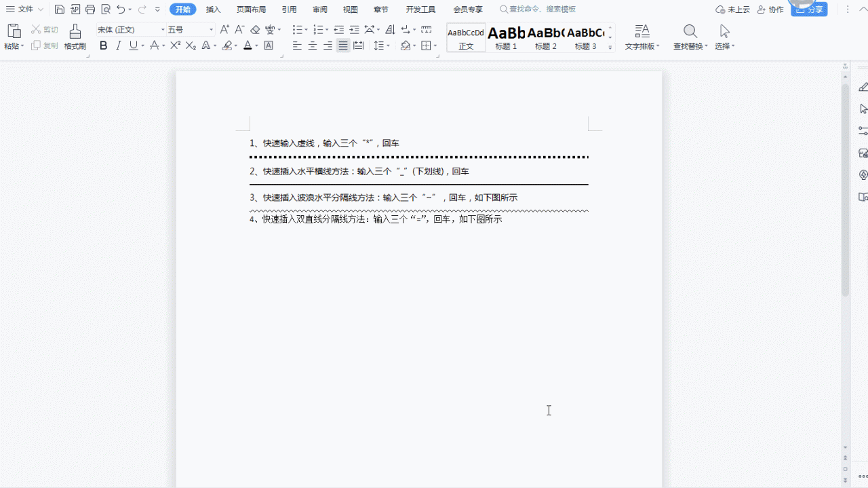Click the search commands box (查找命令)
Screen dimensions: 868x488
[538, 10]
